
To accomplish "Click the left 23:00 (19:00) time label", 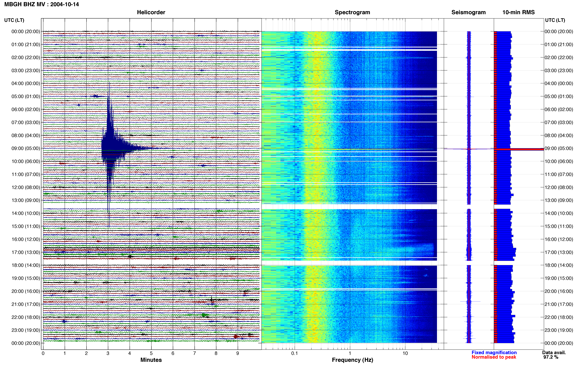I will click(x=26, y=330).
